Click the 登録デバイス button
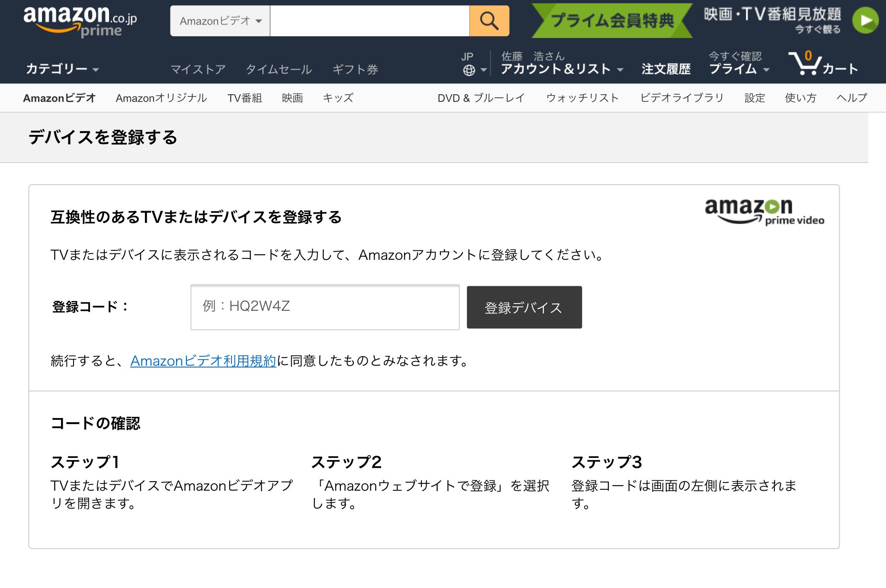The image size is (886, 588). pos(524,307)
